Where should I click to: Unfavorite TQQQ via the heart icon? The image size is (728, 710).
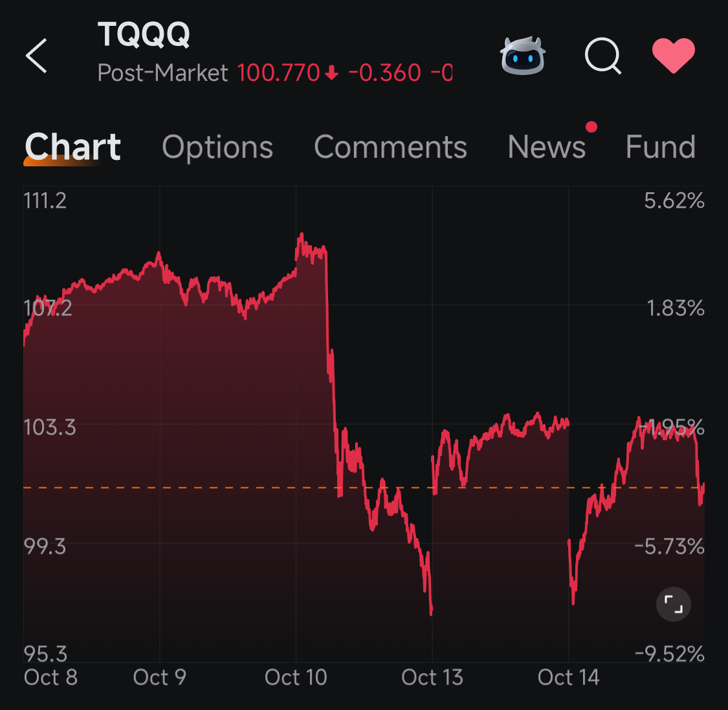[x=674, y=56]
